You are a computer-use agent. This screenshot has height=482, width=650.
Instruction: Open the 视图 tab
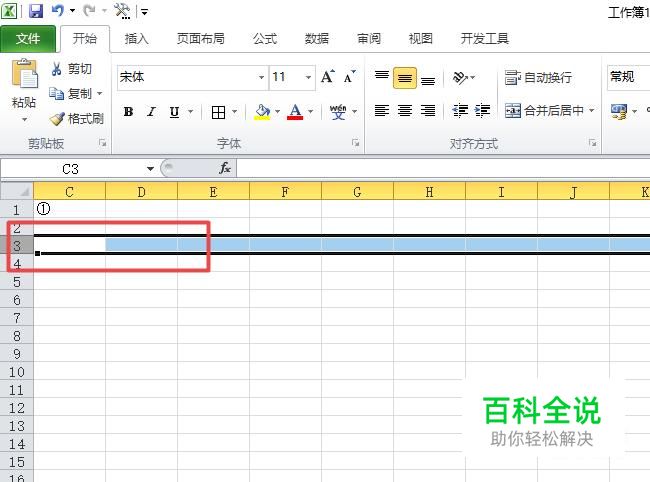pyautogui.click(x=421, y=39)
